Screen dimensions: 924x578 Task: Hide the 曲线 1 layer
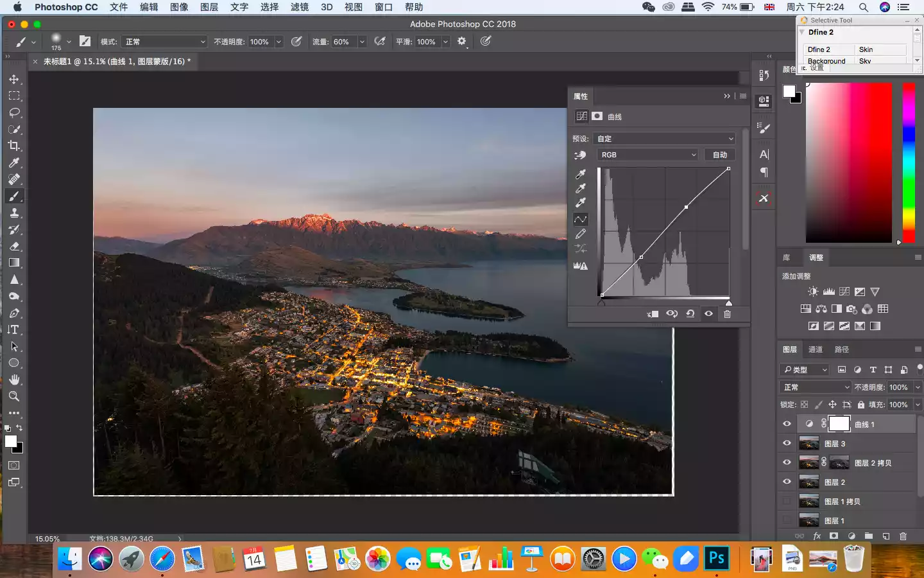tap(787, 424)
